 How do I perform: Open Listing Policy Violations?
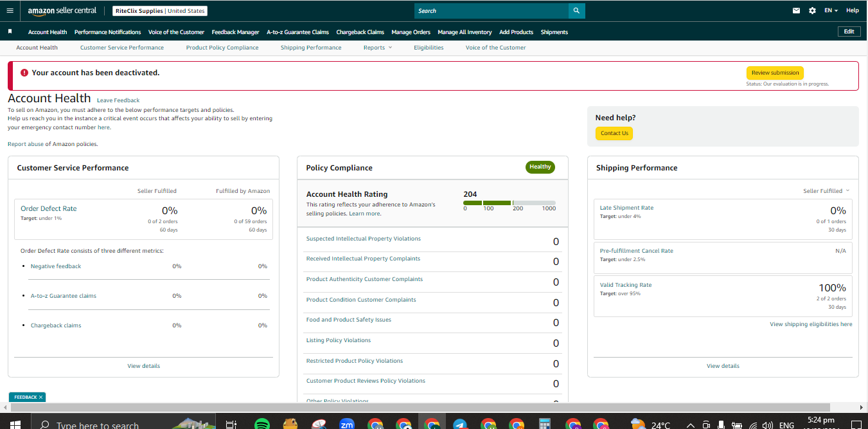click(339, 340)
